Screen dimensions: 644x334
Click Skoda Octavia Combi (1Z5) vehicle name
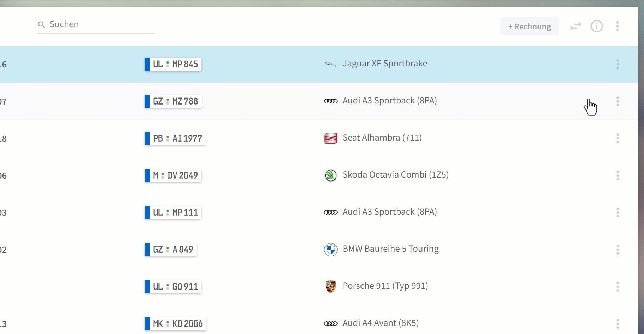tap(395, 175)
